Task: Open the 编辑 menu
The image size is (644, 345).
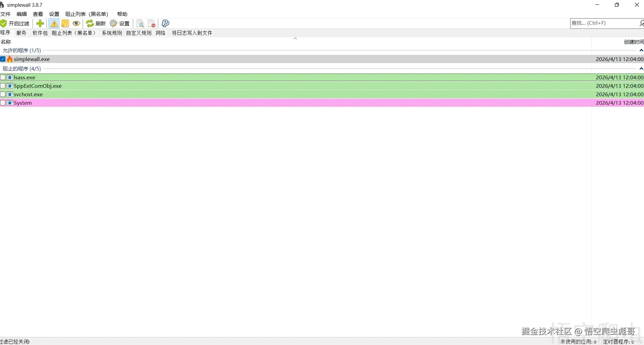Action: point(22,14)
